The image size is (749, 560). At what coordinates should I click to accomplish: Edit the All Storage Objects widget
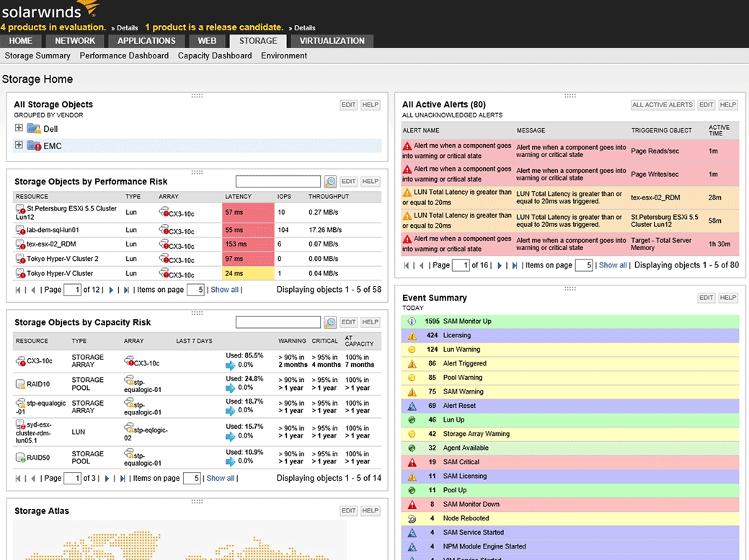point(348,105)
